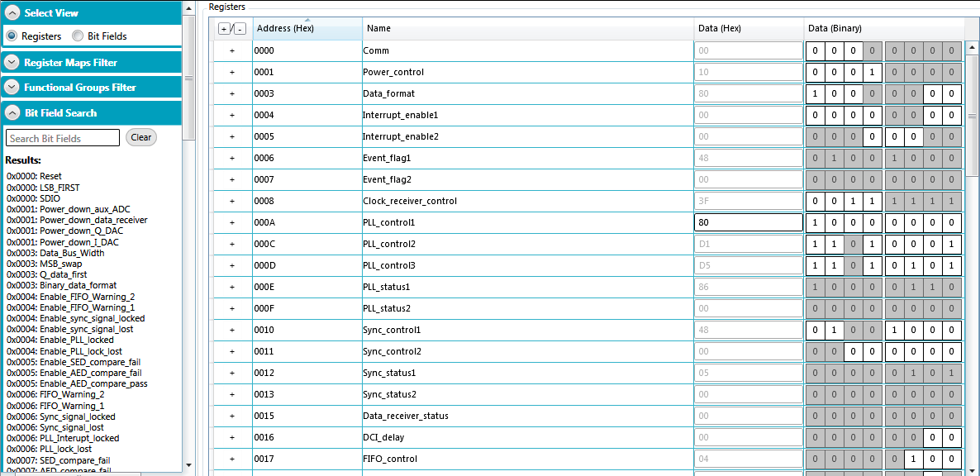Toggle the lowest bit of Power_control's upper nibble
The image size is (980, 476).
point(873,72)
